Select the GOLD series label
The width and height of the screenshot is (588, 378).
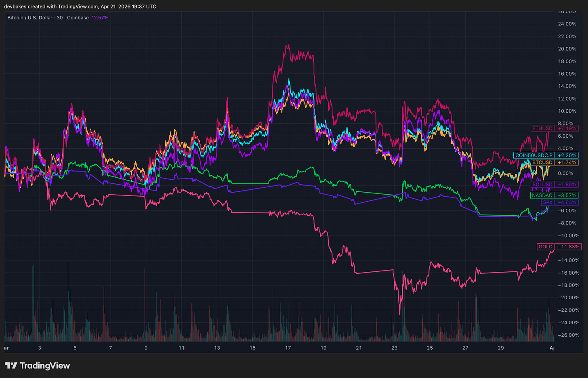[x=545, y=247]
